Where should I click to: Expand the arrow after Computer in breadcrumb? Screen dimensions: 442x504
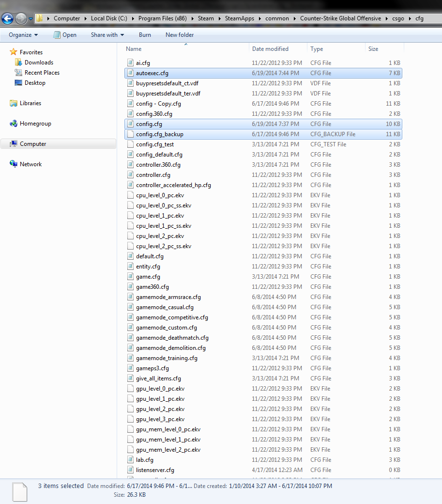point(86,18)
